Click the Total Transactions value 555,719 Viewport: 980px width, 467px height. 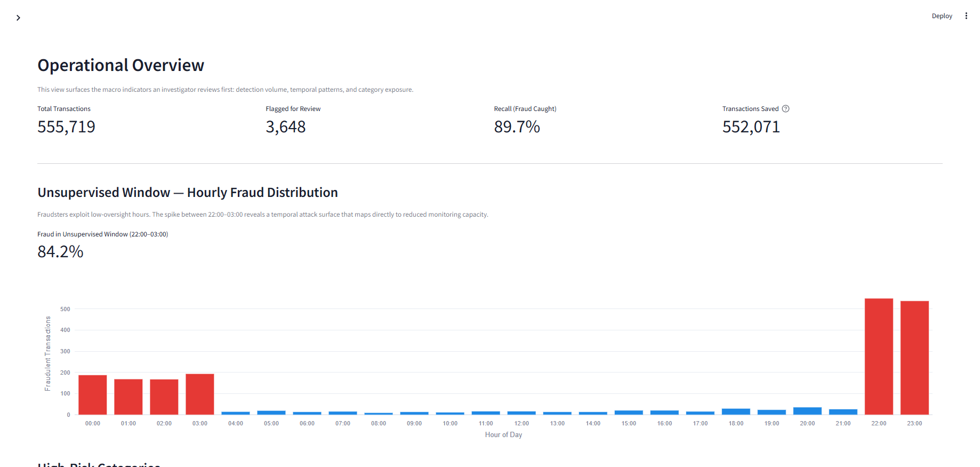pyautogui.click(x=66, y=127)
